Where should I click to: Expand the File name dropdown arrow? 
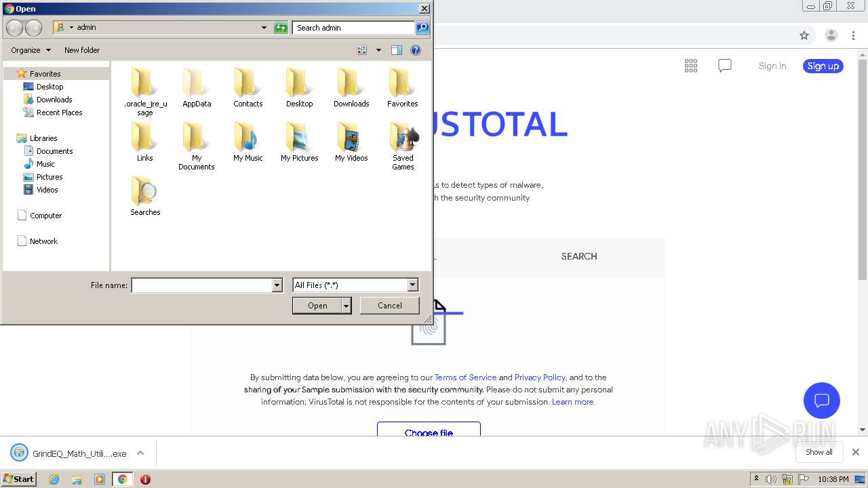[277, 285]
